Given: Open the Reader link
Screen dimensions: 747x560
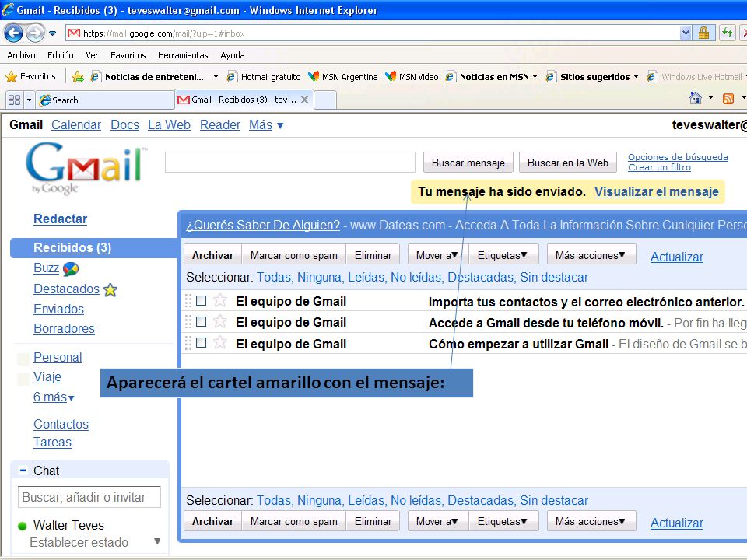Looking at the screenshot, I should click(x=220, y=124).
